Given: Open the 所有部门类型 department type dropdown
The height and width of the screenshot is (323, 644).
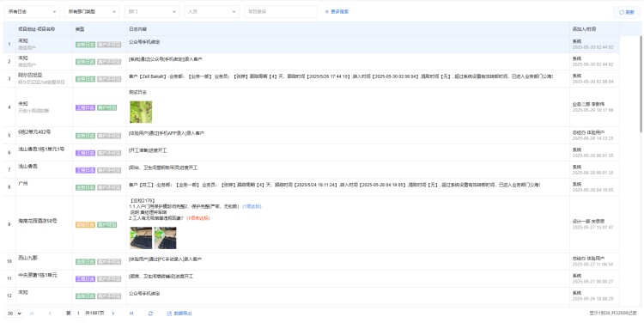Looking at the screenshot, I should click(92, 12).
